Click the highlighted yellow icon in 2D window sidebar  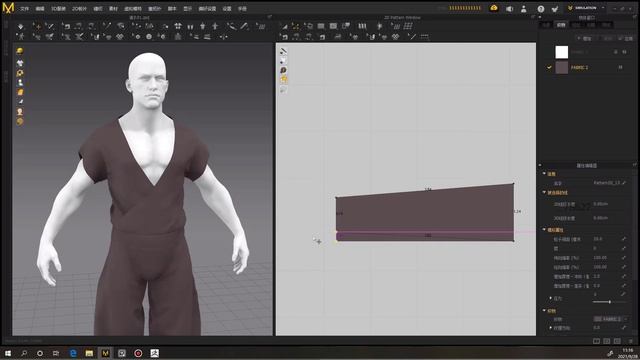tap(283, 80)
